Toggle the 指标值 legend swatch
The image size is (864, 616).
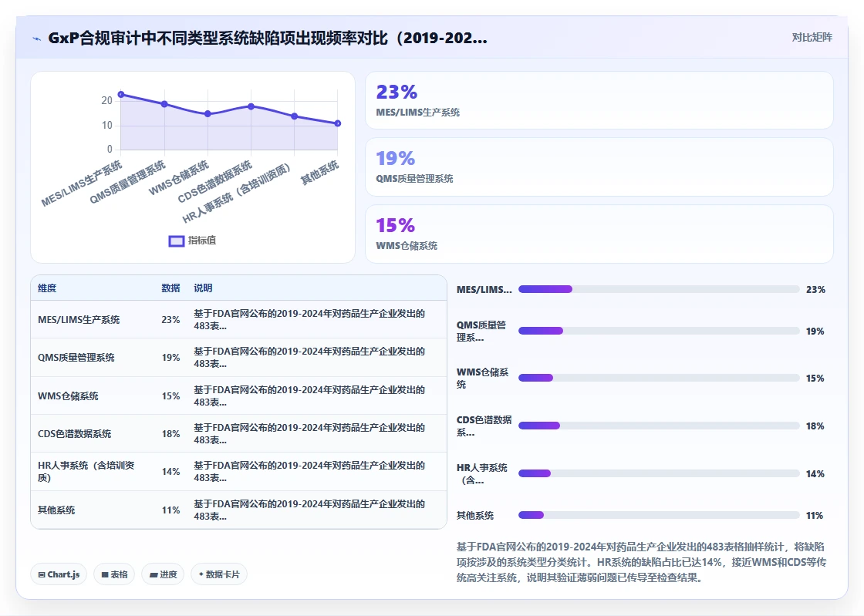[x=177, y=241]
